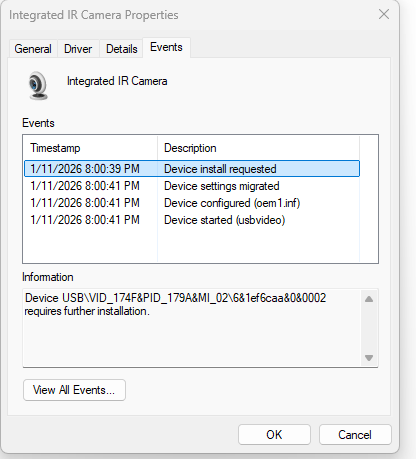
Task: Click the Integrated IR Camera webcam icon
Action: 38,86
